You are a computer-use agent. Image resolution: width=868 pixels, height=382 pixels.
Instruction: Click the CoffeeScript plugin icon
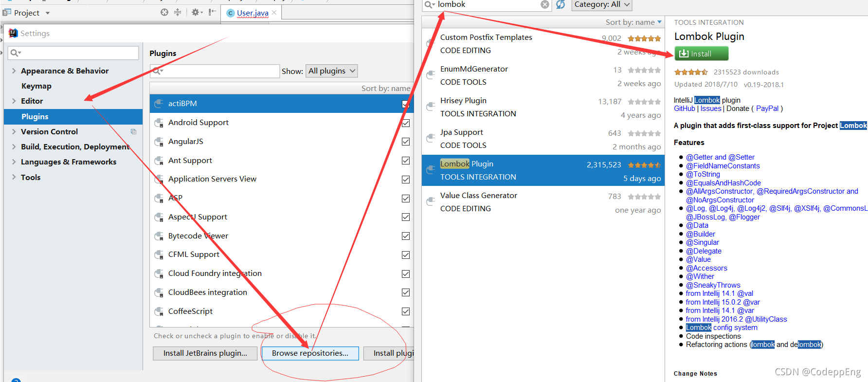[x=159, y=311]
